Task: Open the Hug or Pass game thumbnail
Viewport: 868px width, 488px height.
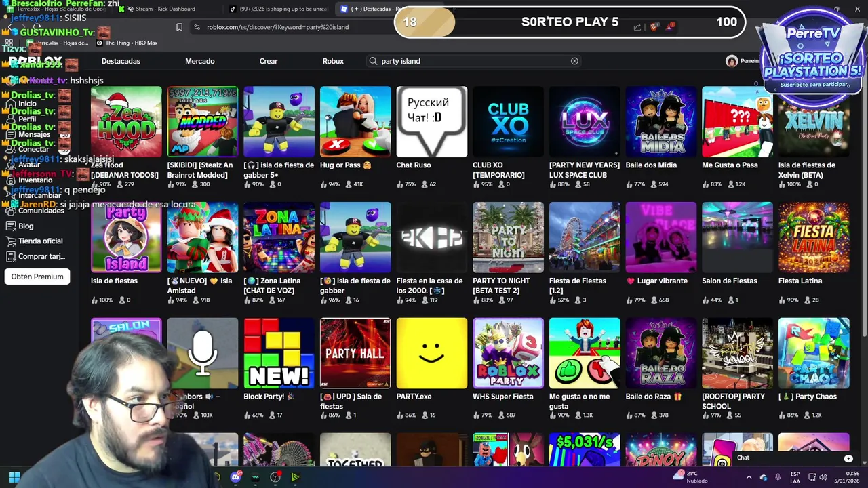Action: click(x=355, y=122)
